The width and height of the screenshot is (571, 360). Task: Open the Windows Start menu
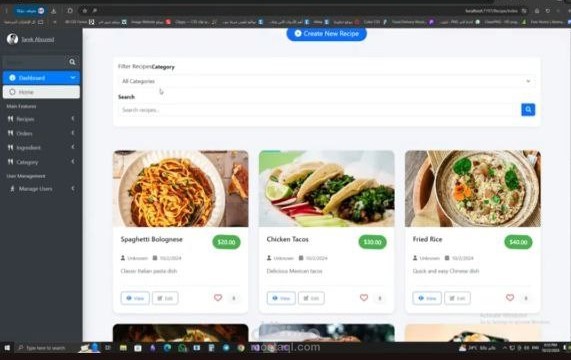point(7,348)
